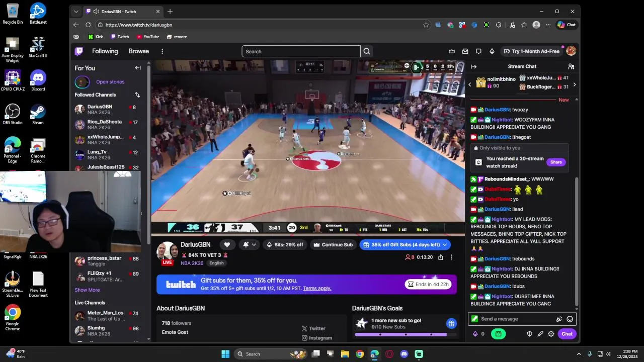Click the search magnifier button next to Search field
Screen dimensions: 644x362
coord(367,51)
